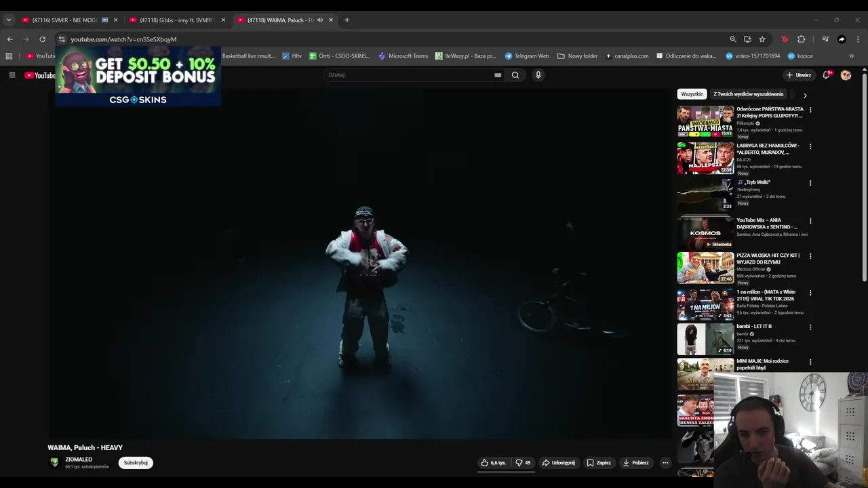Open the Chrome profile avatar
Viewport: 868px width, 488px height.
click(x=842, y=39)
